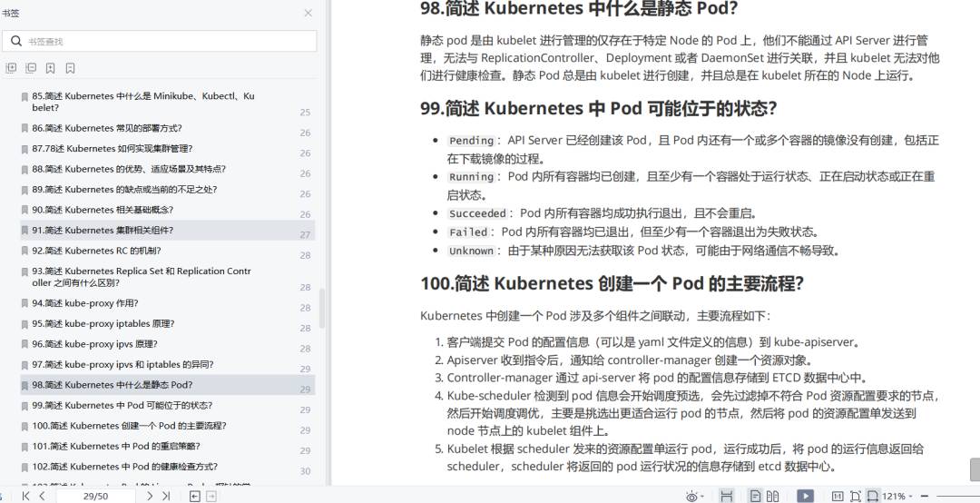Jump to the first page

(x=25, y=496)
